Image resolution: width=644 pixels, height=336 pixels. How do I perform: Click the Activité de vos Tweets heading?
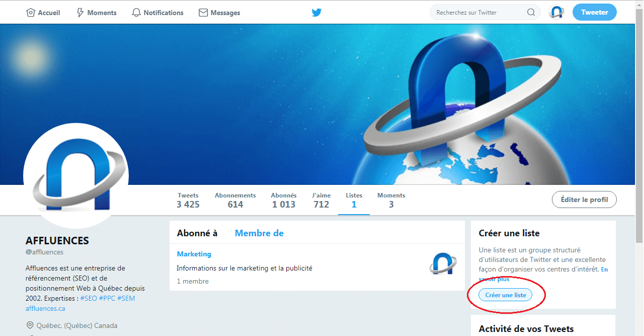click(x=526, y=329)
